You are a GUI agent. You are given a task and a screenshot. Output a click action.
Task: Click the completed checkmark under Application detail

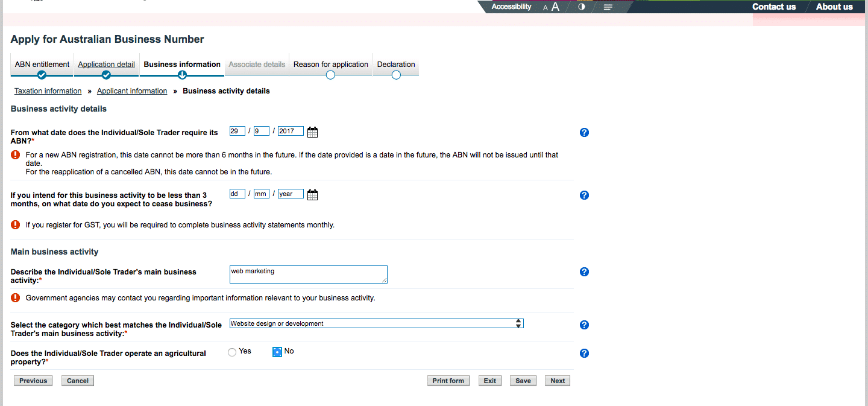pos(106,75)
